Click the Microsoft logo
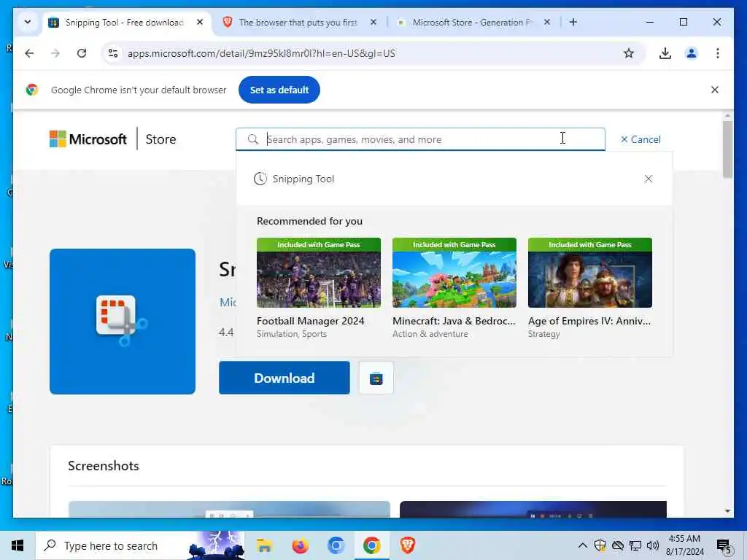 [88, 139]
